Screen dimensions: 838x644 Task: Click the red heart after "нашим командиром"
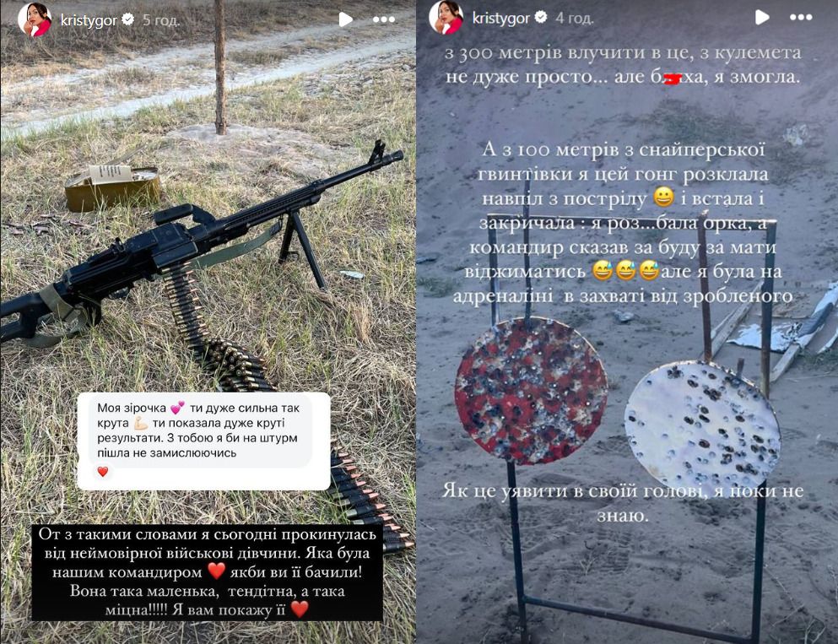pyautogui.click(x=216, y=571)
